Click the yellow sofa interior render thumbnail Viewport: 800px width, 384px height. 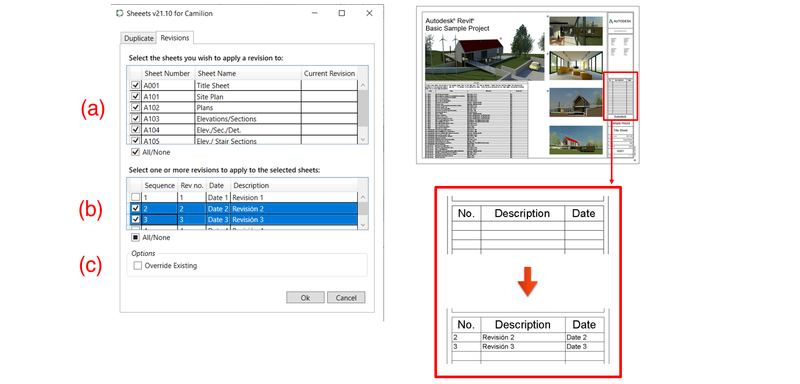point(576,65)
